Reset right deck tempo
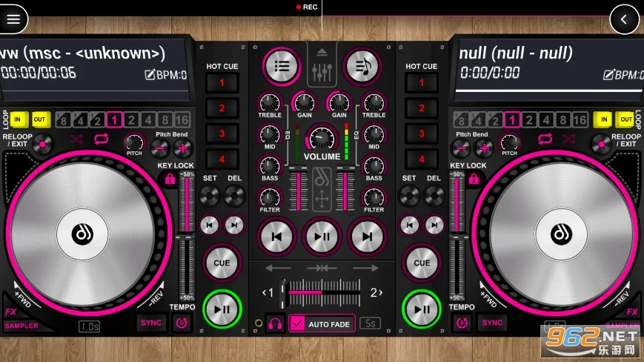Viewport: 644px width, 362px height. [x=462, y=323]
